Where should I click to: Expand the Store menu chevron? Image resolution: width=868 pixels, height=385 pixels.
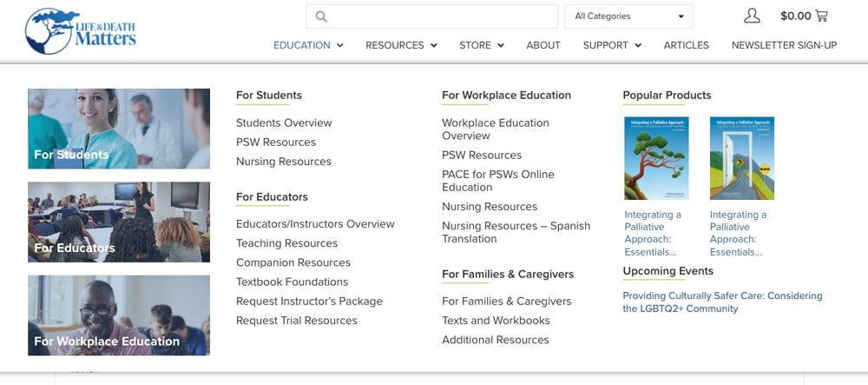point(501,46)
